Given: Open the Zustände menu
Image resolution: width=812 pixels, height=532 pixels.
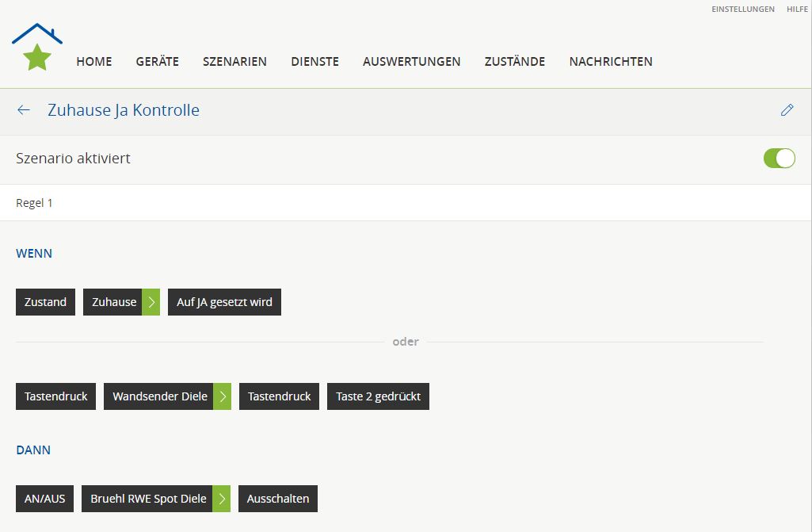Looking at the screenshot, I should [515, 62].
